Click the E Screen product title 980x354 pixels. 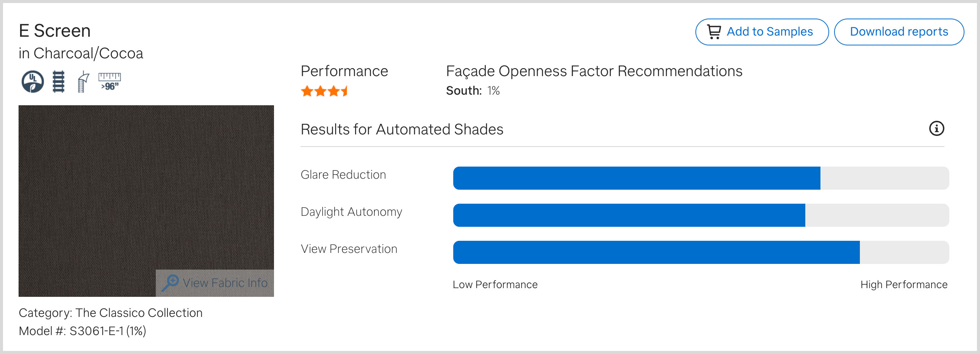55,31
